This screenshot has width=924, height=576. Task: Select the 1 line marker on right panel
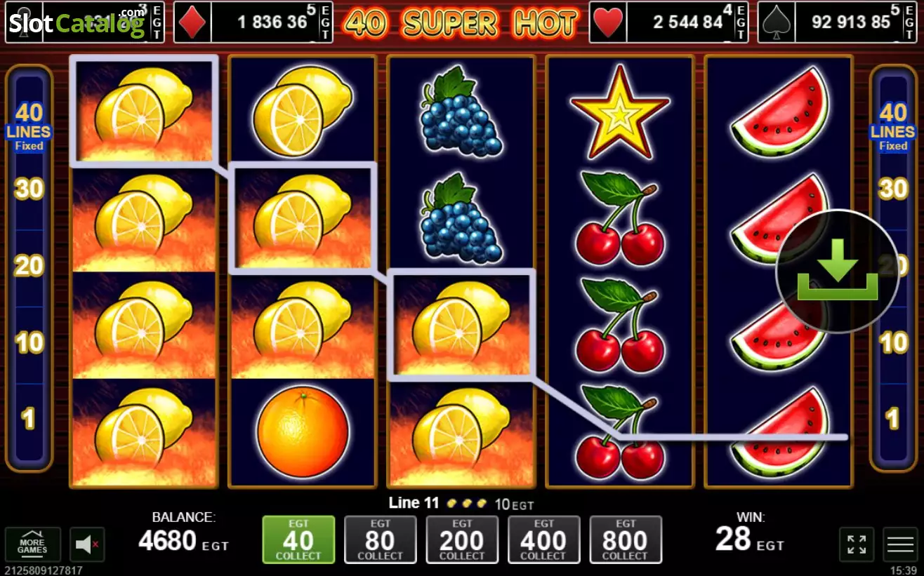click(893, 420)
